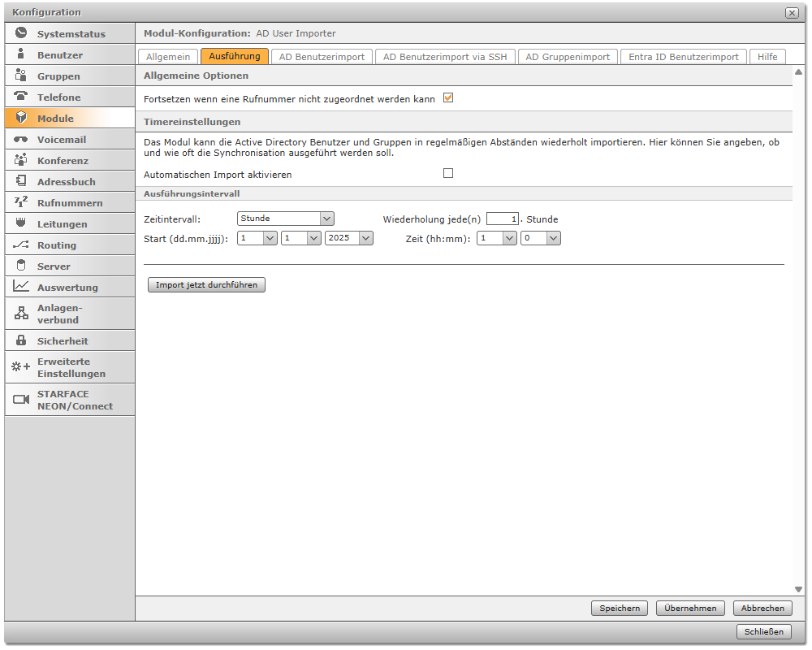The width and height of the screenshot is (812, 650).
Task: Uncheck Fortsetzen wenn Rufnummer nicht zugeordnet checkbox
Action: point(447,98)
